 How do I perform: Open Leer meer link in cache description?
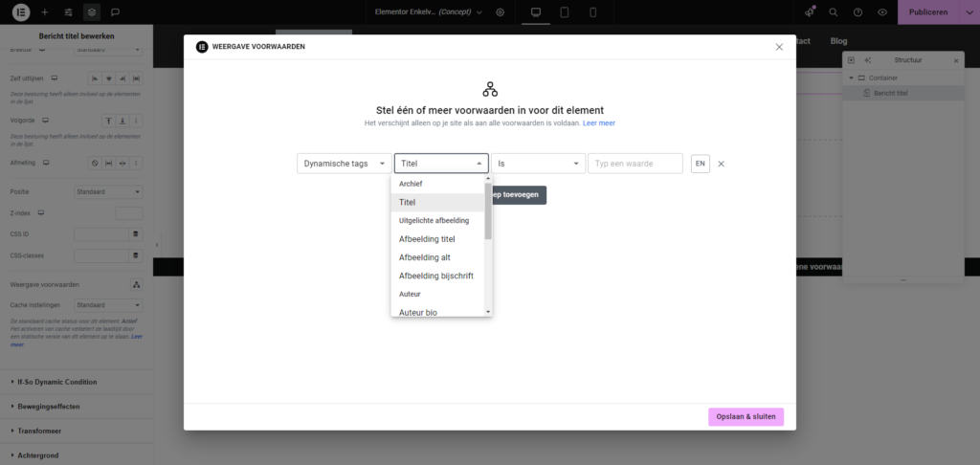tap(136, 336)
